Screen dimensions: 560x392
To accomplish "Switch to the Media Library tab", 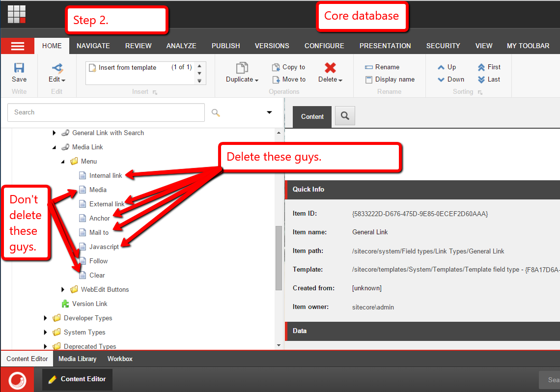I will point(77,359).
